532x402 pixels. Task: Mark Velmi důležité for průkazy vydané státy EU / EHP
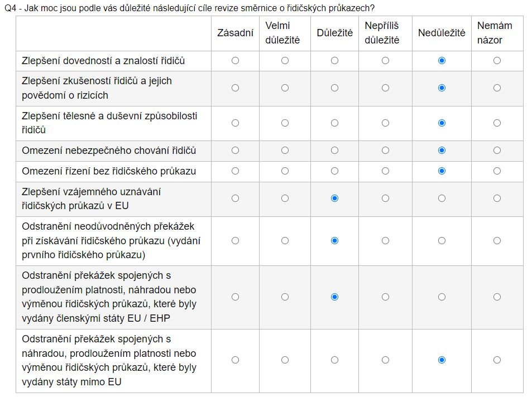point(285,297)
